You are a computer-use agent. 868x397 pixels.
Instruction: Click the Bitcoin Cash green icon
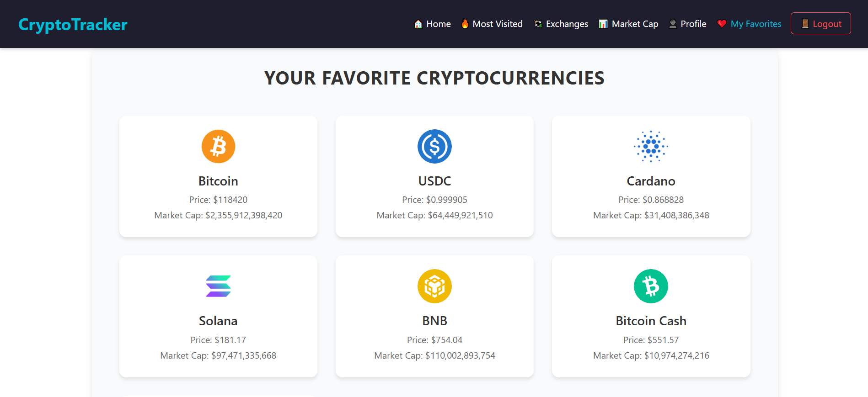pos(651,286)
